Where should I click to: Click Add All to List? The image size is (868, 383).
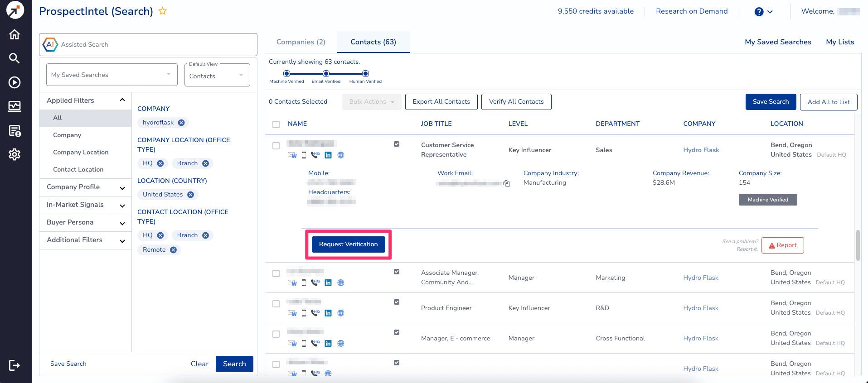coord(829,102)
